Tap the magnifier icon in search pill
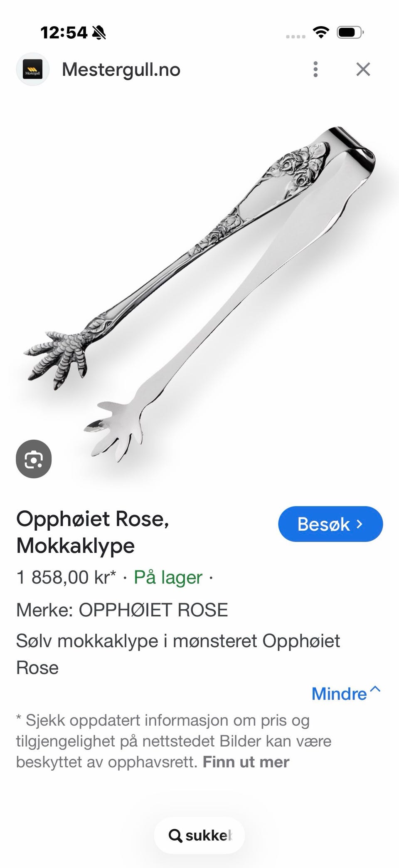399x868 pixels. 175,836
